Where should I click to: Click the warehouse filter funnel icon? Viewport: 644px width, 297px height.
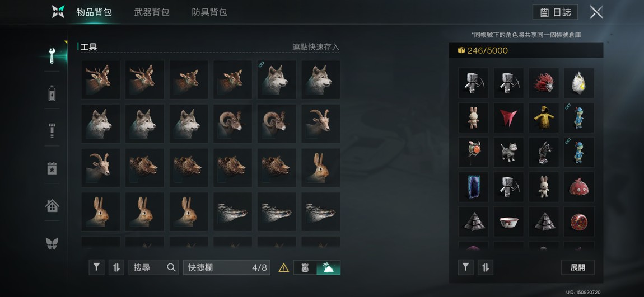tap(465, 267)
